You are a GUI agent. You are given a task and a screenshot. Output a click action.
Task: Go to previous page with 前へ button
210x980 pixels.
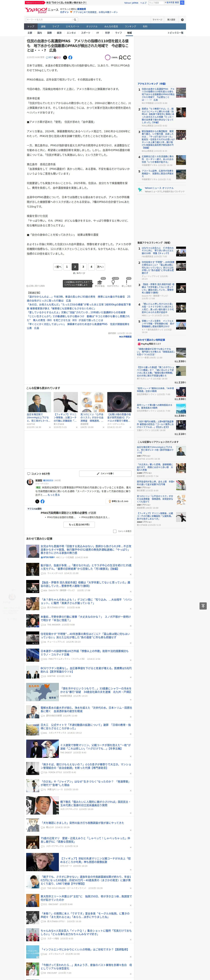[x=58, y=267]
